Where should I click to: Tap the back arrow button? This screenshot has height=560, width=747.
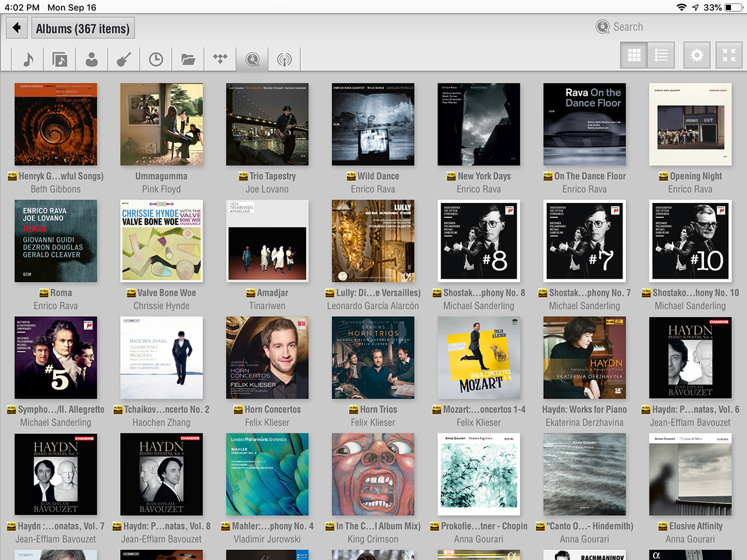17,28
